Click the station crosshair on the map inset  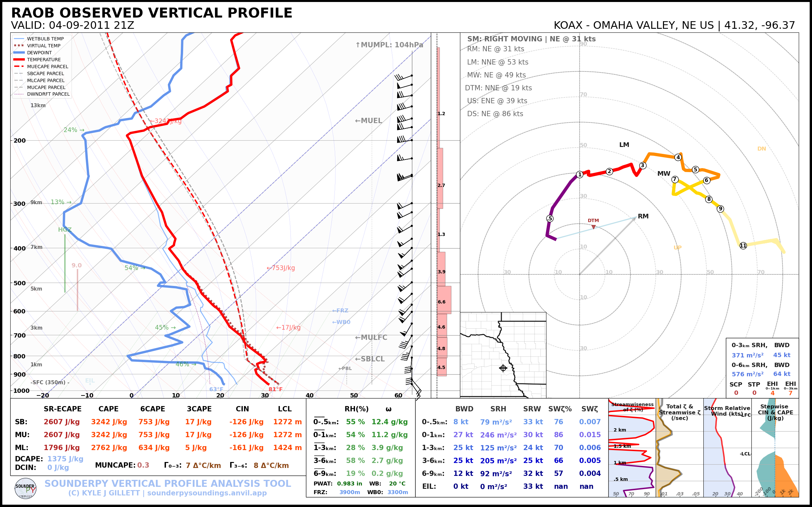click(503, 368)
